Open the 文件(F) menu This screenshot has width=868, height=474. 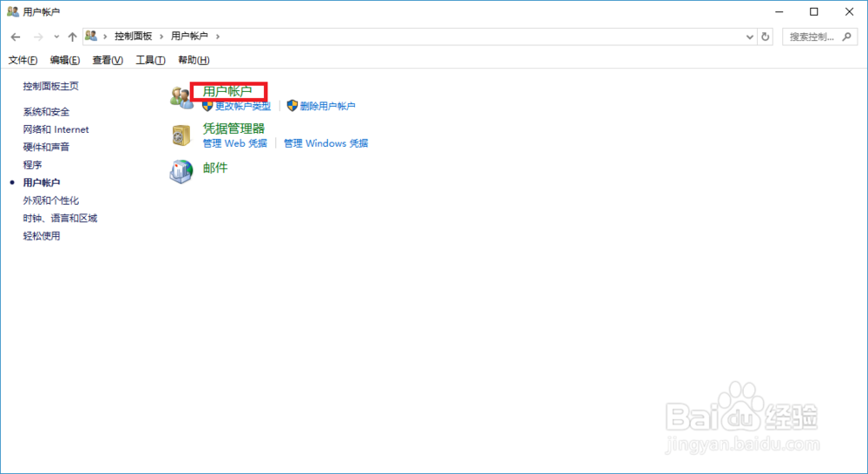[x=23, y=60]
